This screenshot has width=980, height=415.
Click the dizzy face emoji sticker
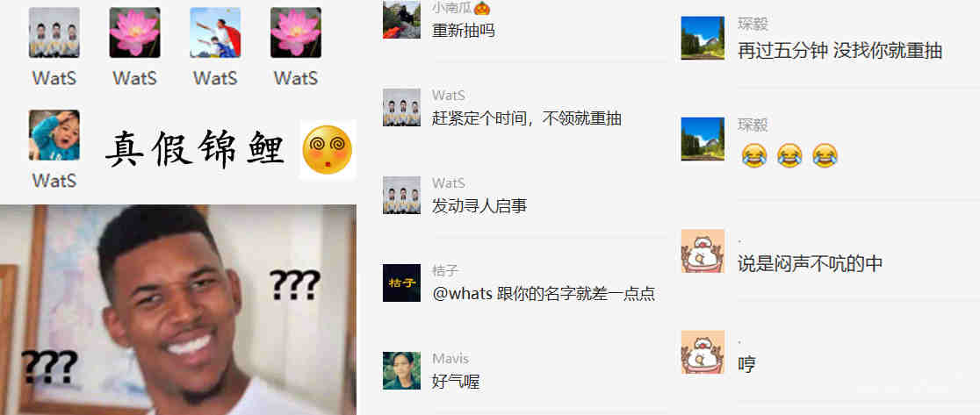click(x=327, y=149)
